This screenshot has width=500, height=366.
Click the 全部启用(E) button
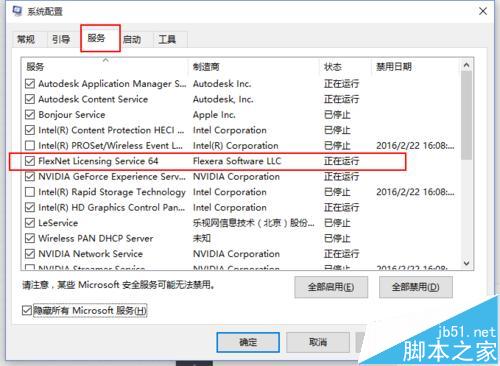(331, 287)
